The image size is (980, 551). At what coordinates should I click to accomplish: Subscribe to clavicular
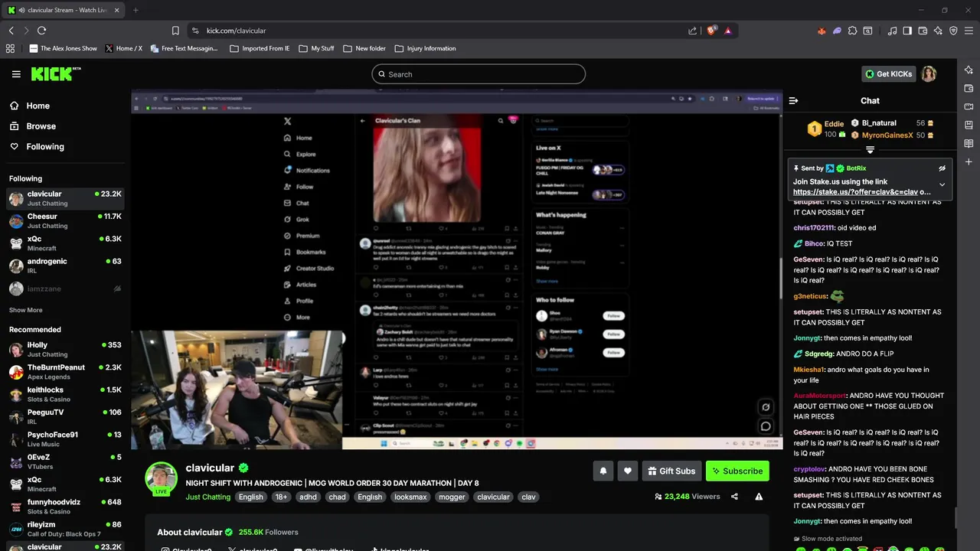point(737,471)
